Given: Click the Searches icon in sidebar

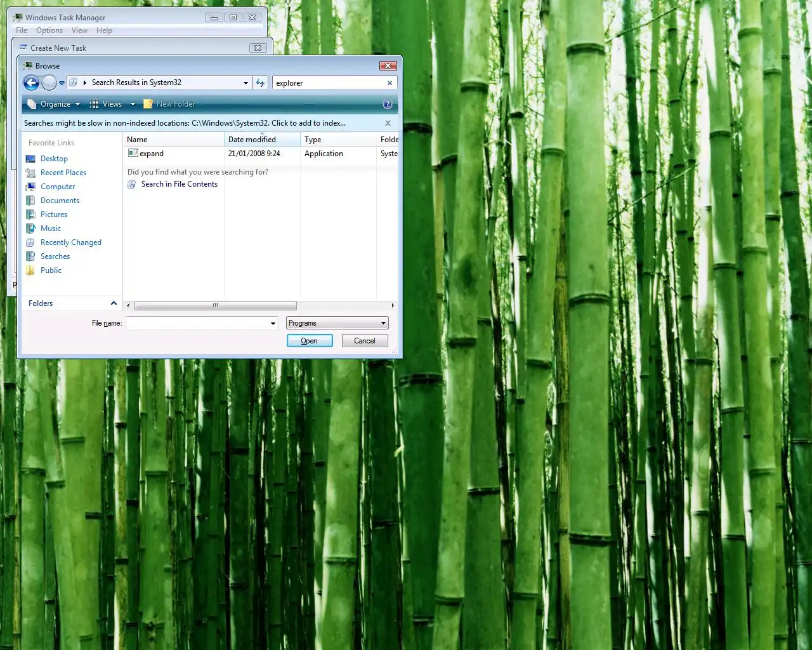Looking at the screenshot, I should [30, 256].
